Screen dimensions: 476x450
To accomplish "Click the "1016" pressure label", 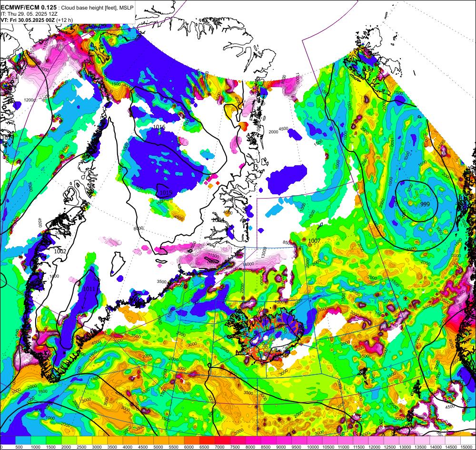I will click(x=159, y=127).
